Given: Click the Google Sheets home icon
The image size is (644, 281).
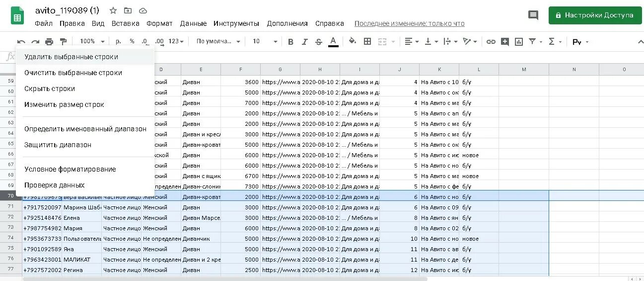Looking at the screenshot, I should (x=17, y=15).
